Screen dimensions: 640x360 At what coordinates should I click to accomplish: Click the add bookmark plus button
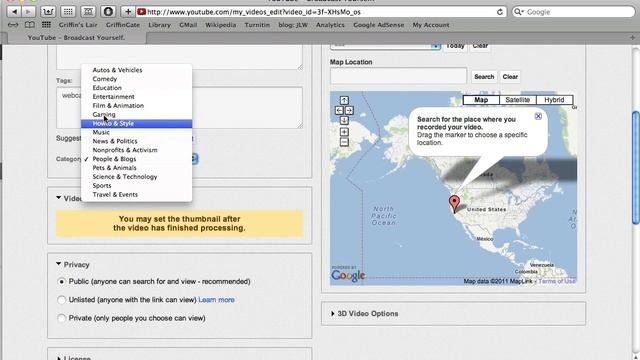[128, 12]
